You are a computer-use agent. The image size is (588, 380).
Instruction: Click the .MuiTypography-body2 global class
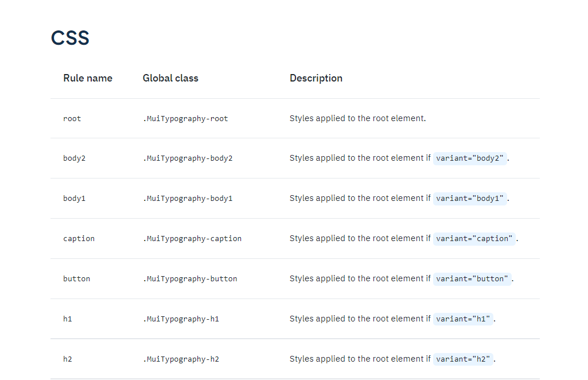click(188, 158)
